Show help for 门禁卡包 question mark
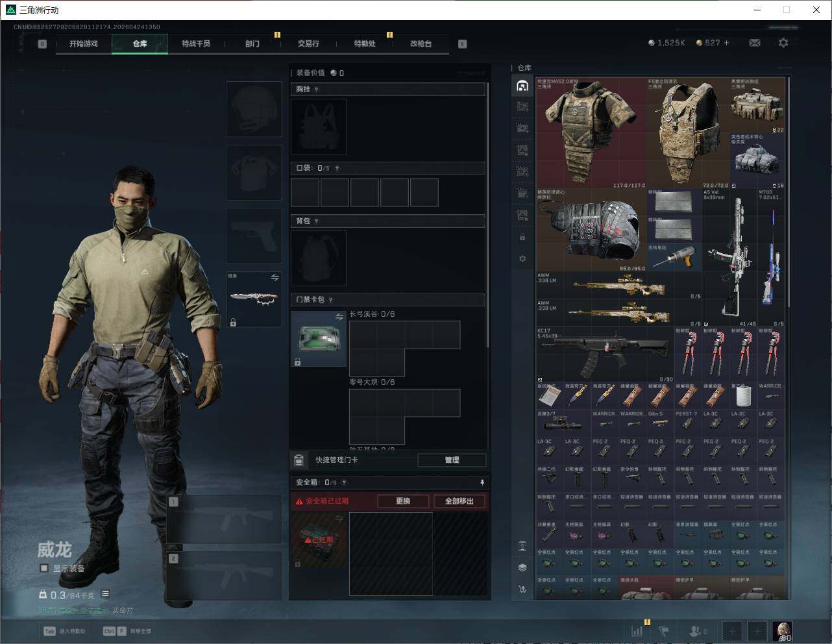Screen dimensions: 832x644 (x=331, y=300)
